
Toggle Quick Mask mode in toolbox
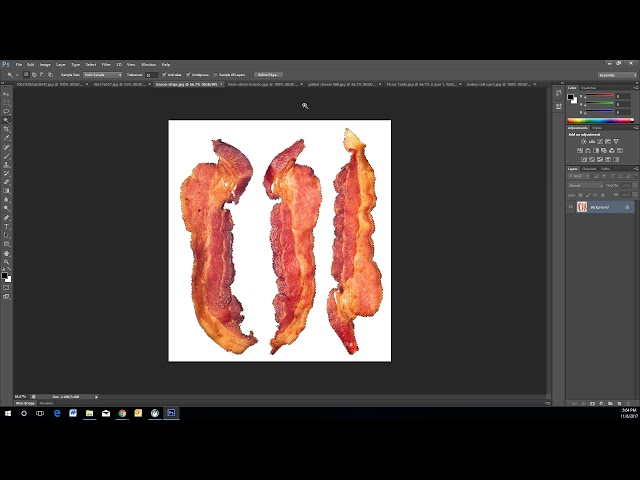(6, 288)
